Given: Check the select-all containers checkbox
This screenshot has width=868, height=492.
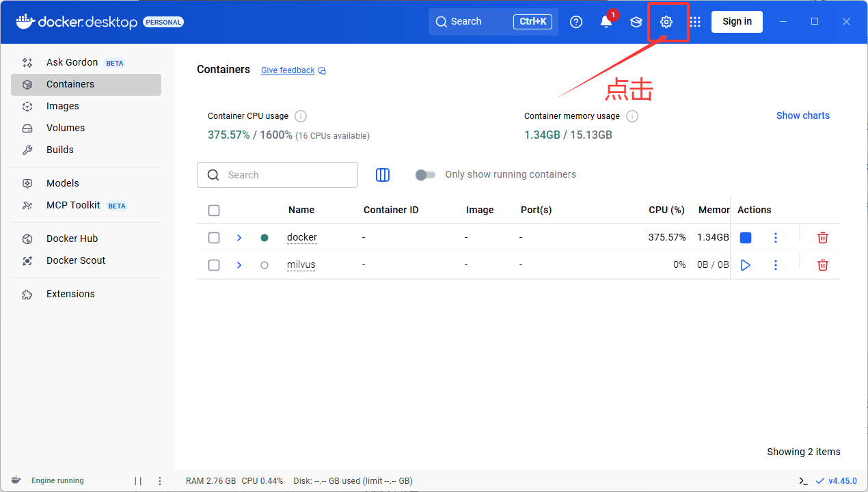Looking at the screenshot, I should (x=214, y=210).
